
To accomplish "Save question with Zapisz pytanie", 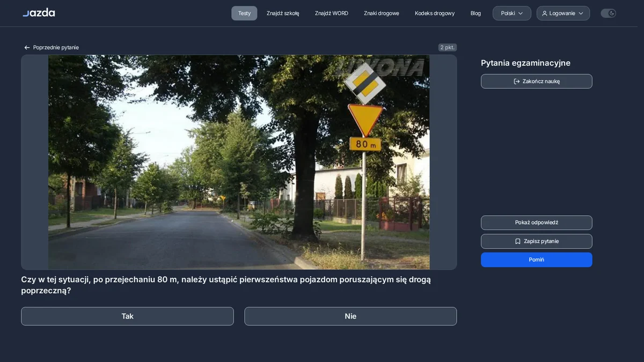I will 537,241.
